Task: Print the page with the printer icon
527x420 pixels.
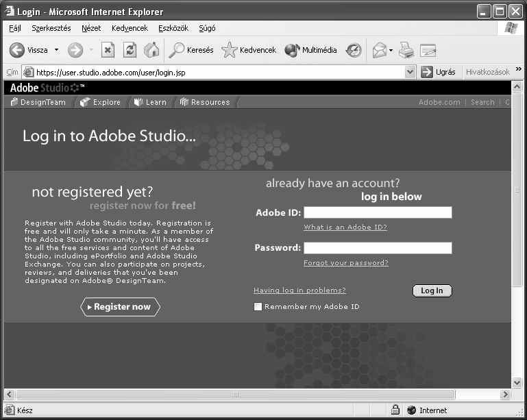Action: [406, 51]
